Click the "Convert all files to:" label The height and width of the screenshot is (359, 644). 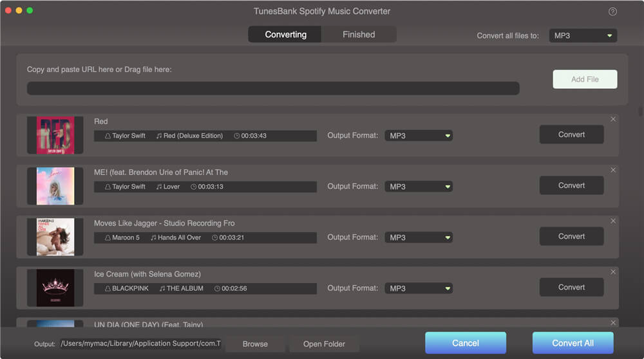(507, 35)
